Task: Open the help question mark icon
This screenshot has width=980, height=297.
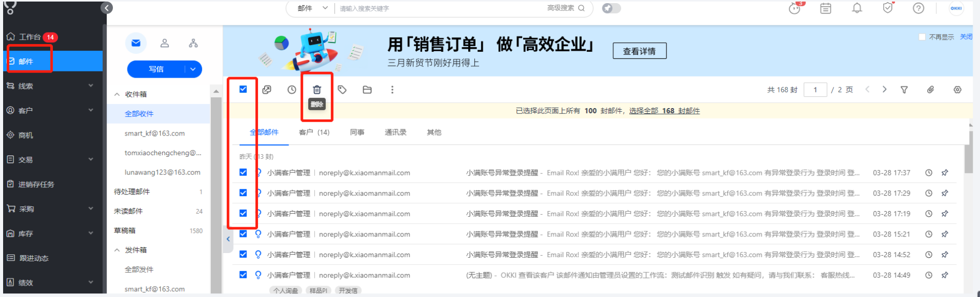Action: 918,8
